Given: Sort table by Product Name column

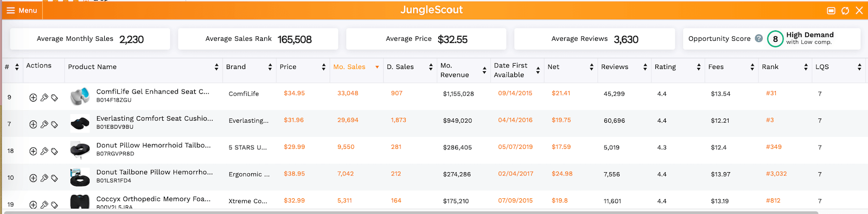Looking at the screenshot, I should 216,67.
